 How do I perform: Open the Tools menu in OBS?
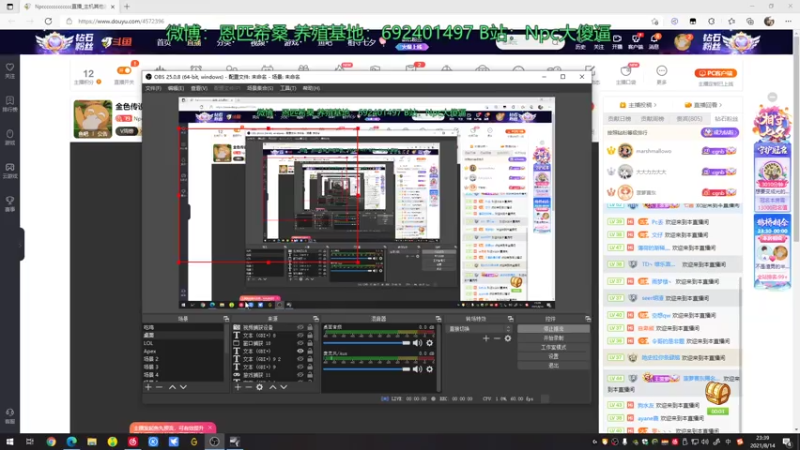tap(288, 88)
